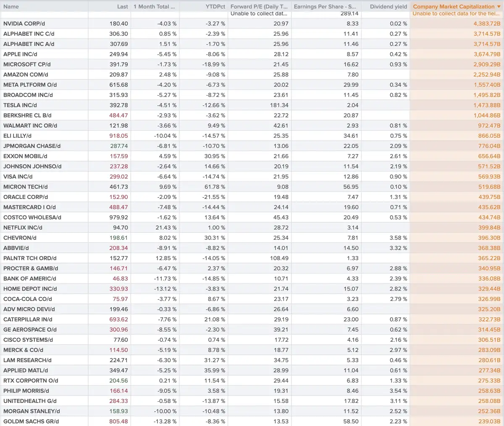Sort by the Last column header
The image size is (504, 426).
point(109,6)
